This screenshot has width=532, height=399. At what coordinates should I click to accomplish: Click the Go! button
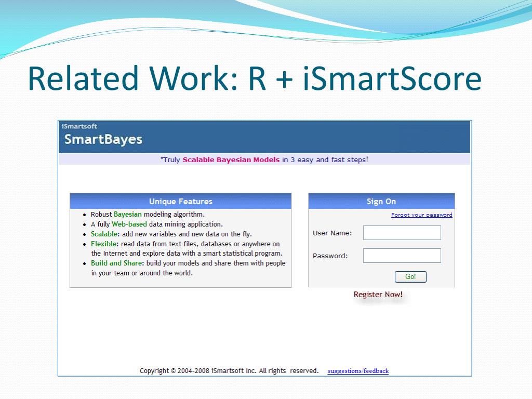coord(410,276)
